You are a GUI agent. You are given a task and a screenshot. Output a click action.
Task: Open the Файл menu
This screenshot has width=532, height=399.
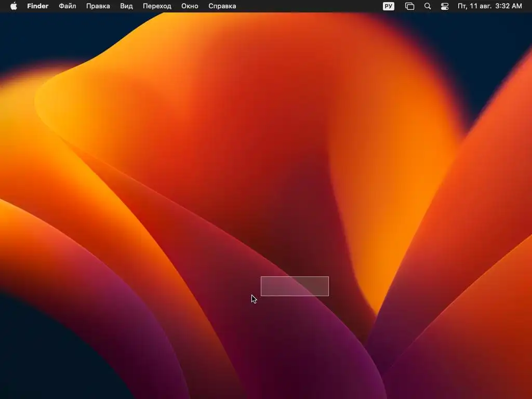coord(67,6)
